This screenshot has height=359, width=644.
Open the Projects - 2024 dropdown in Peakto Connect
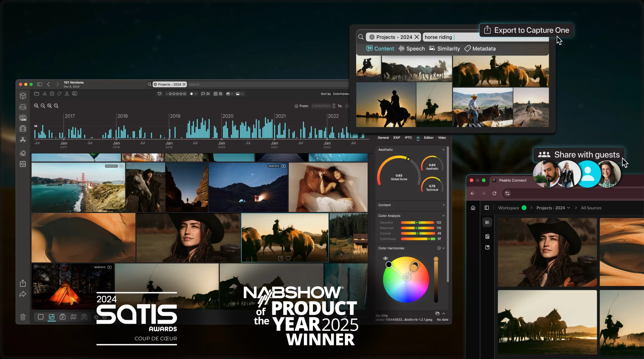click(553, 208)
